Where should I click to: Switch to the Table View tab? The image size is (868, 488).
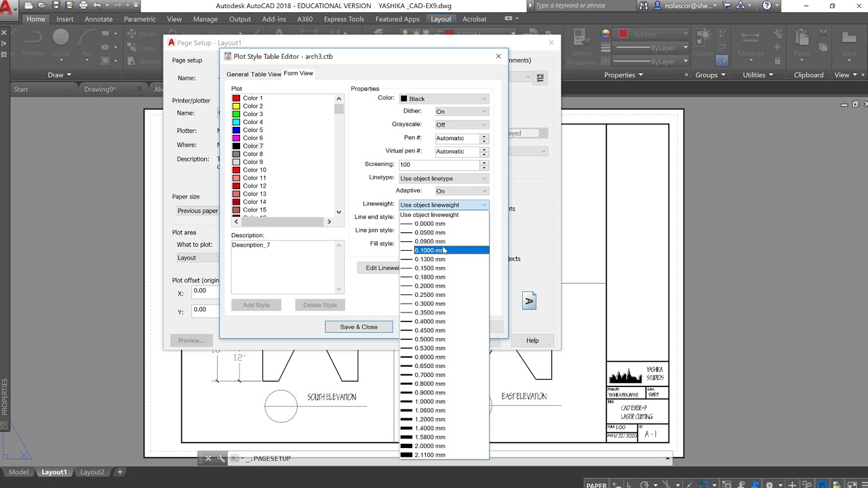[x=266, y=74]
